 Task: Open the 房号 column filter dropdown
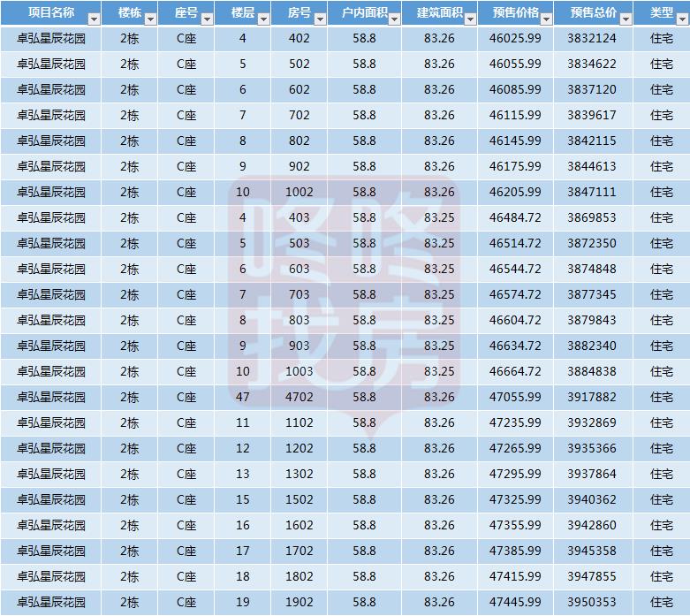click(x=320, y=19)
